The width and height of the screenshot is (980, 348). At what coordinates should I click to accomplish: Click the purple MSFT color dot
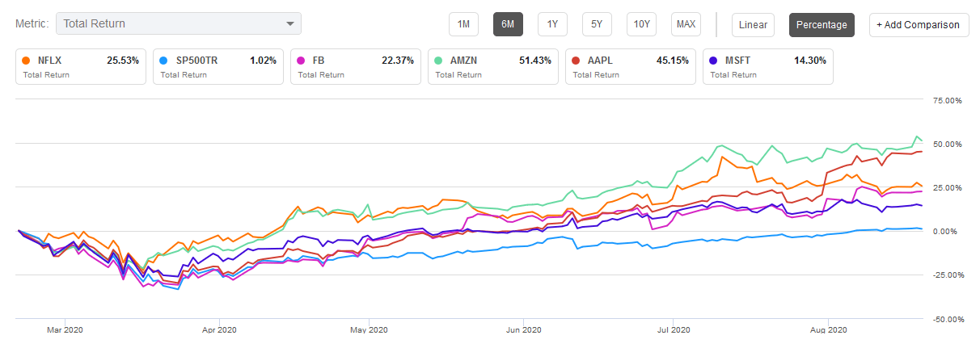pyautogui.click(x=714, y=61)
